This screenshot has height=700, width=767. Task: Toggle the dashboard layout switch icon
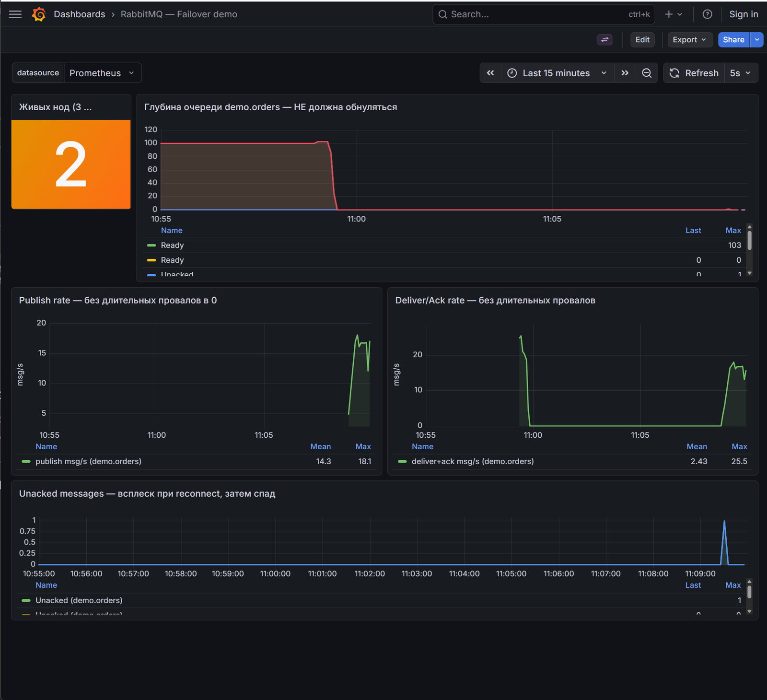[x=605, y=40]
